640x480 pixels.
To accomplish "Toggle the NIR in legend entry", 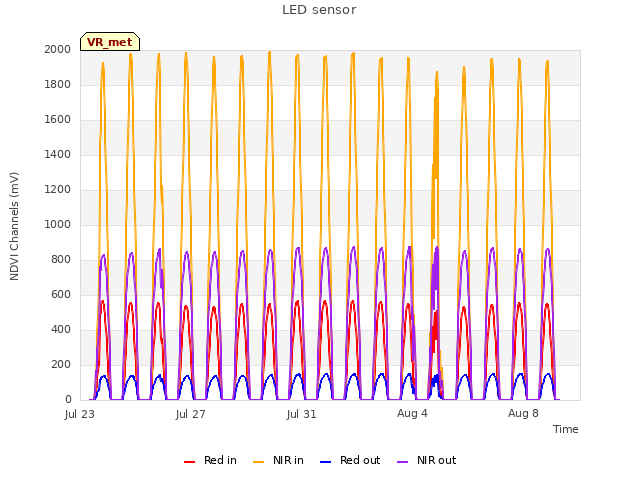I will [x=278, y=460].
